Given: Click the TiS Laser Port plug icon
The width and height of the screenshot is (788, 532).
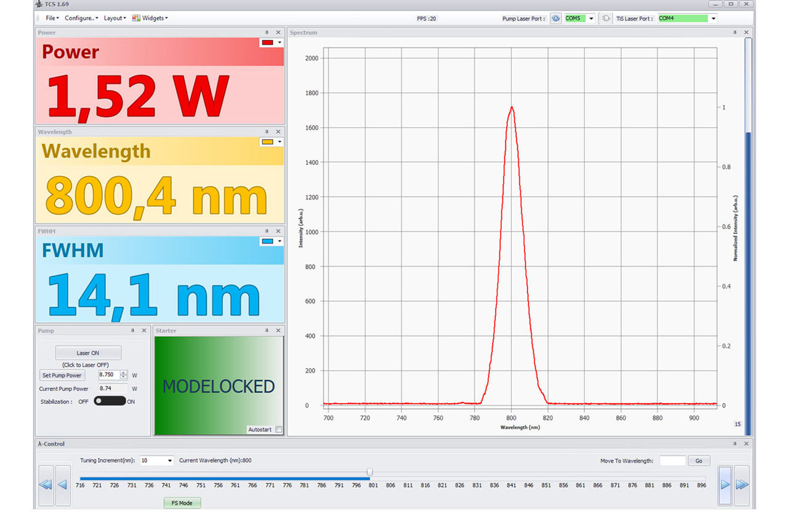Looking at the screenshot, I should point(606,18).
